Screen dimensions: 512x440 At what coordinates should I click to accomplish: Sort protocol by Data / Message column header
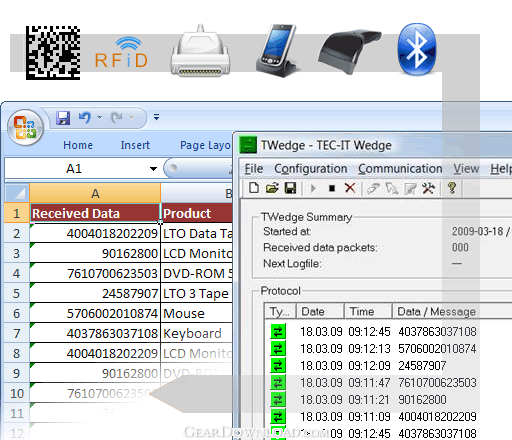[x=452, y=312]
